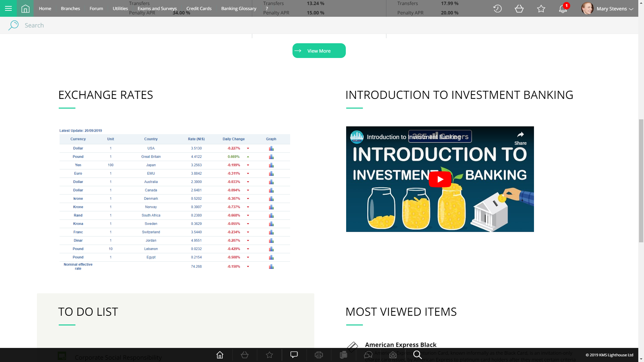
Task: Open graph icon for Pound Great Britain
Action: tap(271, 157)
